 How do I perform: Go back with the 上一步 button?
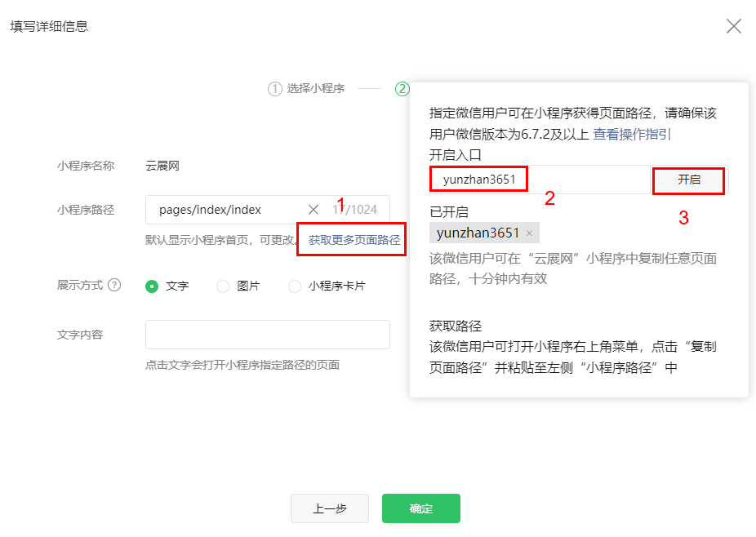[330, 508]
